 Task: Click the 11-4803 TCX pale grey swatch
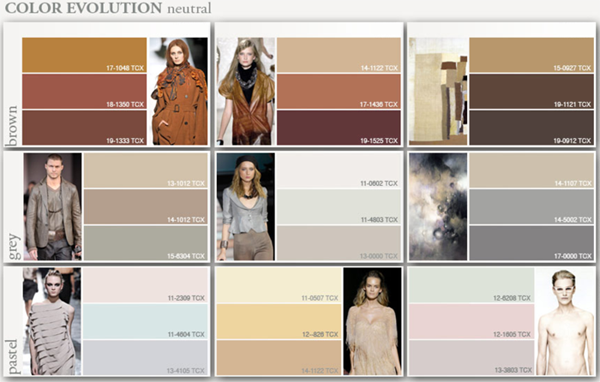339,207
